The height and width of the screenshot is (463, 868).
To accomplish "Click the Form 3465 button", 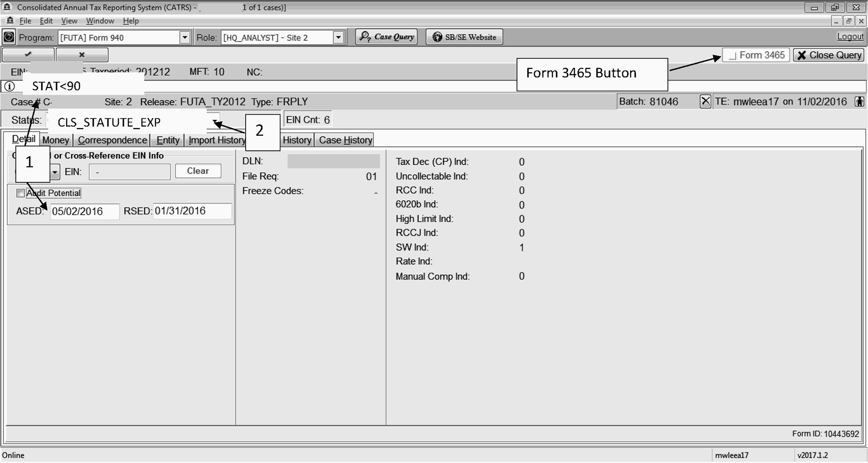I will tap(756, 55).
